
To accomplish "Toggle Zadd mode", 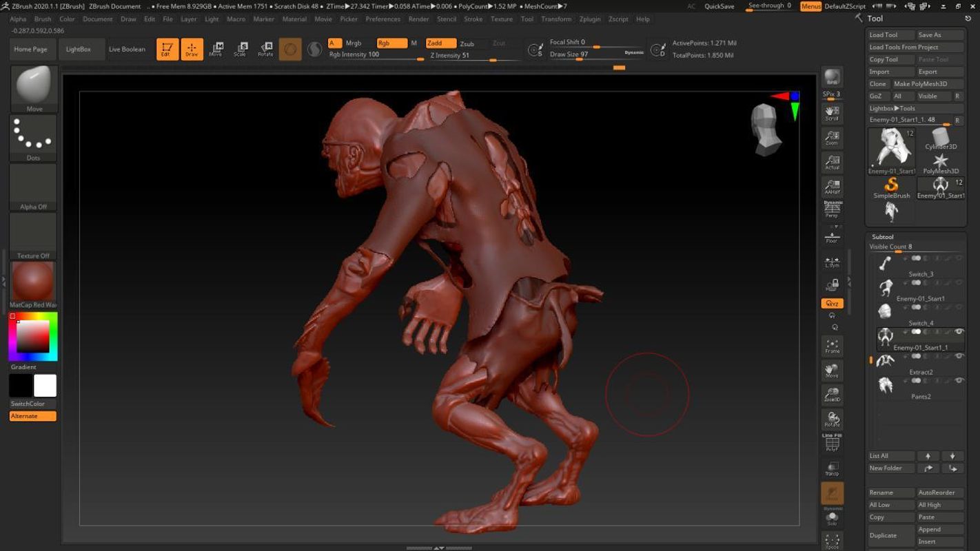I will click(440, 43).
